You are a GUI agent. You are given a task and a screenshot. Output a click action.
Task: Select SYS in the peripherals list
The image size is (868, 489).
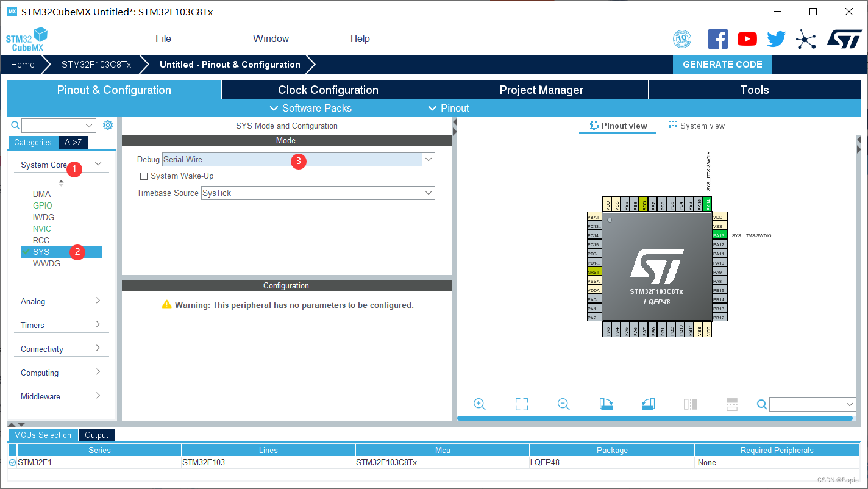coord(41,251)
